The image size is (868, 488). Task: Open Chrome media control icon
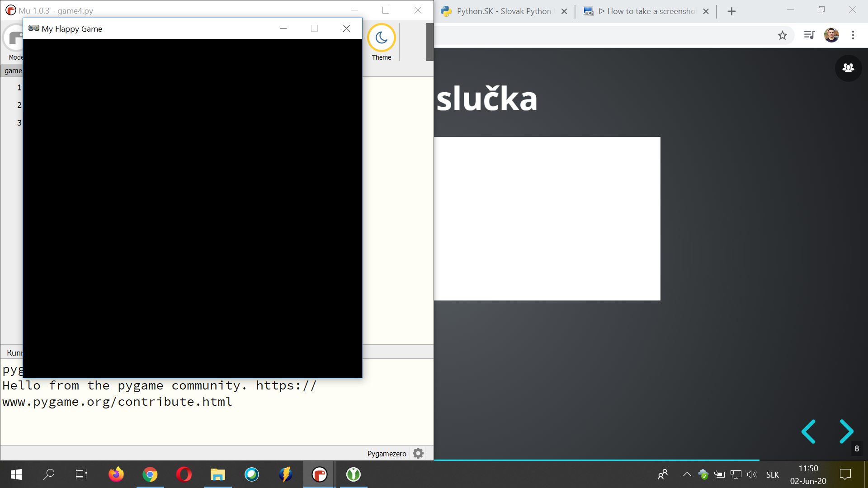809,35
